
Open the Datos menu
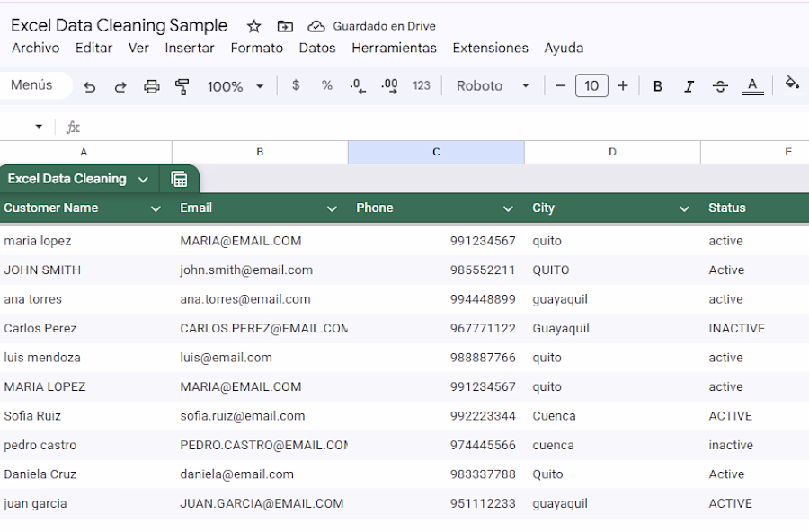[x=317, y=48]
